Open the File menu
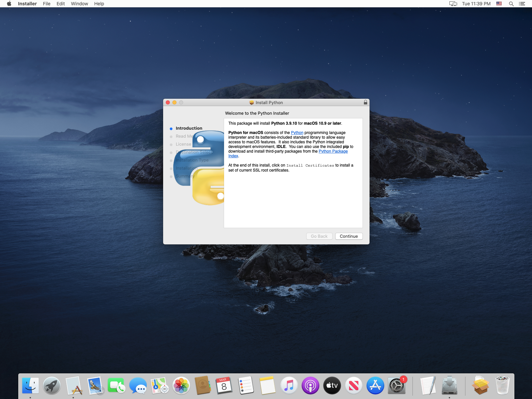 click(47, 4)
